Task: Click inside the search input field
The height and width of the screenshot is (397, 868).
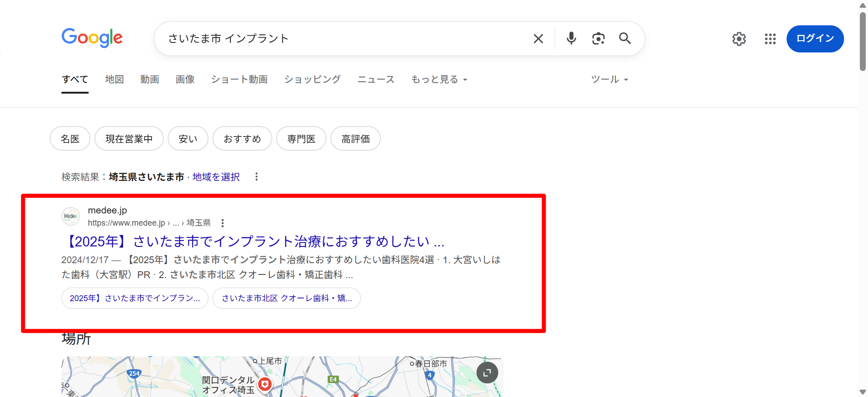Action: pyautogui.click(x=344, y=38)
